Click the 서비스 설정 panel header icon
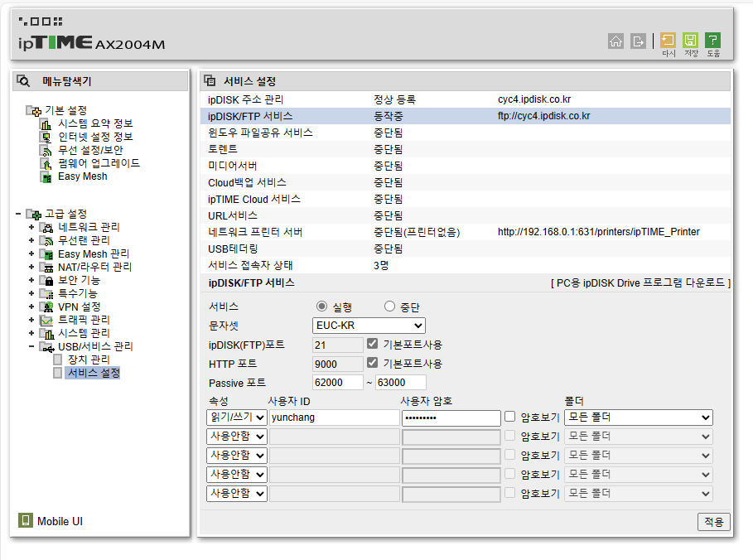 210,80
